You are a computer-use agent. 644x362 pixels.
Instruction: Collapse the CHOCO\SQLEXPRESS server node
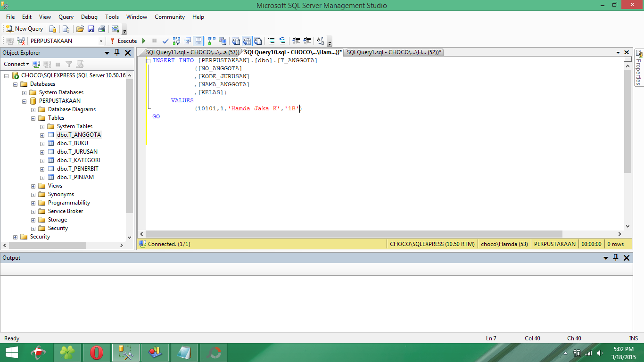point(7,75)
